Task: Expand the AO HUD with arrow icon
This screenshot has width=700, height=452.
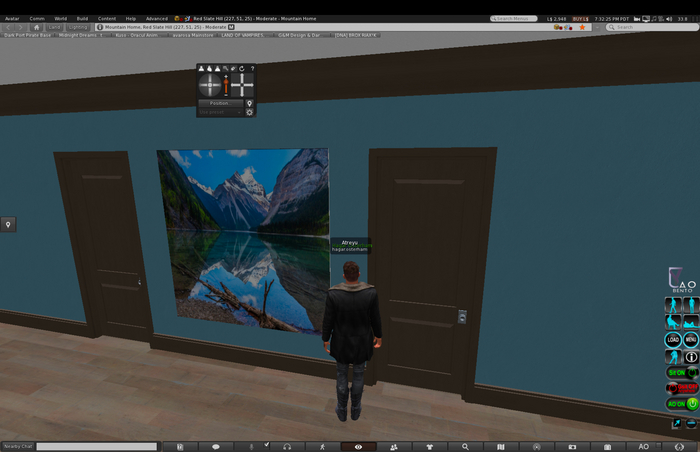Action: (674, 424)
